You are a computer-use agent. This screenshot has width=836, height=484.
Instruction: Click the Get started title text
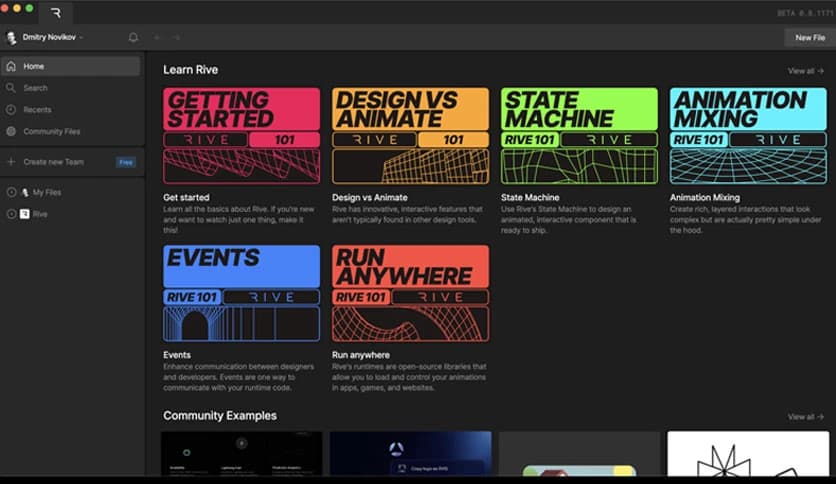(x=186, y=197)
